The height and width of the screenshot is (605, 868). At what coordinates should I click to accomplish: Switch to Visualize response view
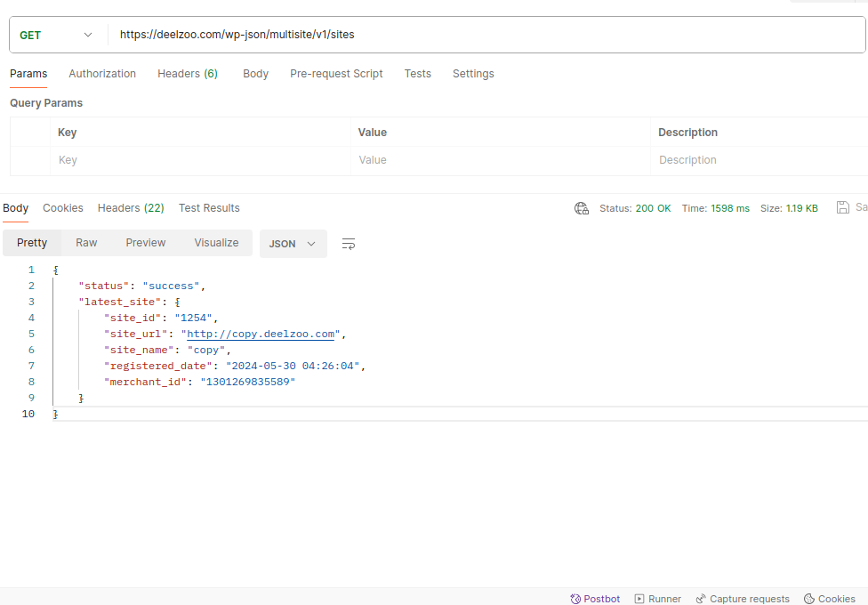(x=216, y=243)
